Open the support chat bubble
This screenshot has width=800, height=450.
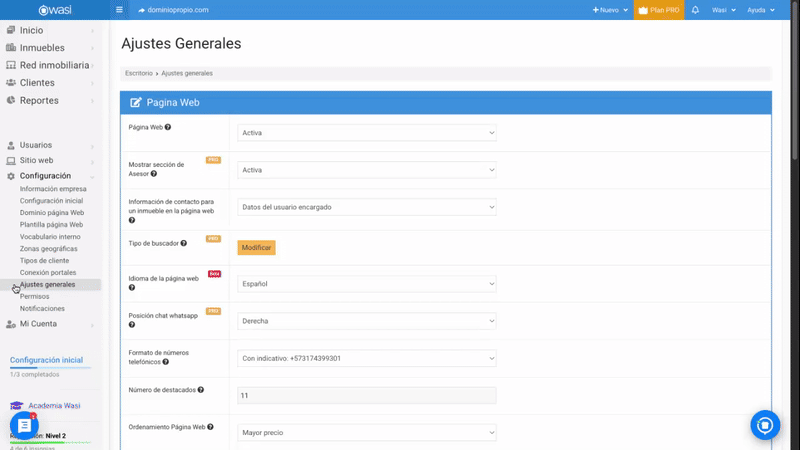765,425
